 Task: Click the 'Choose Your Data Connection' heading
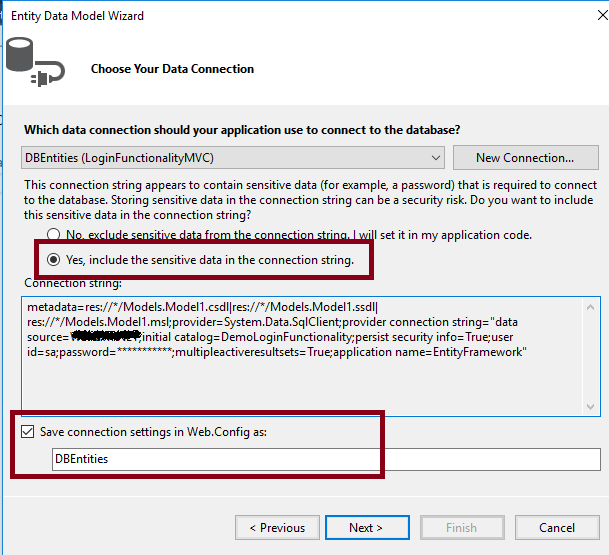[172, 69]
